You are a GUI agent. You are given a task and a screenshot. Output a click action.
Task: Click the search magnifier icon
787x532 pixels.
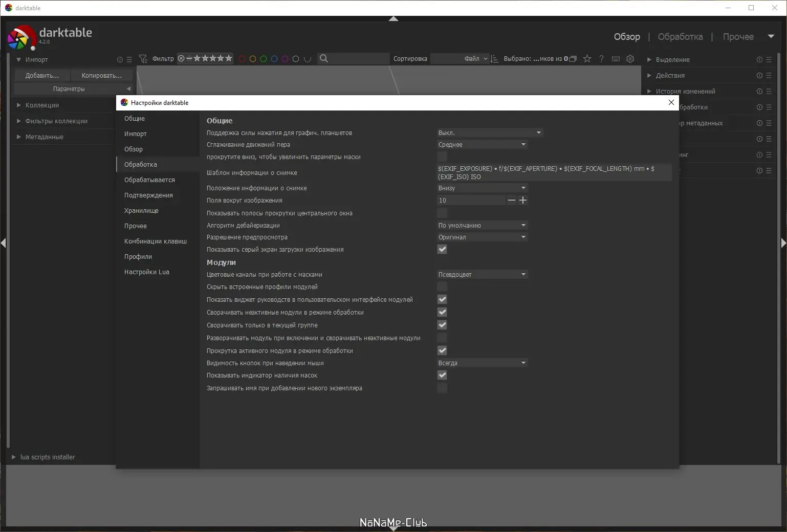pyautogui.click(x=323, y=58)
